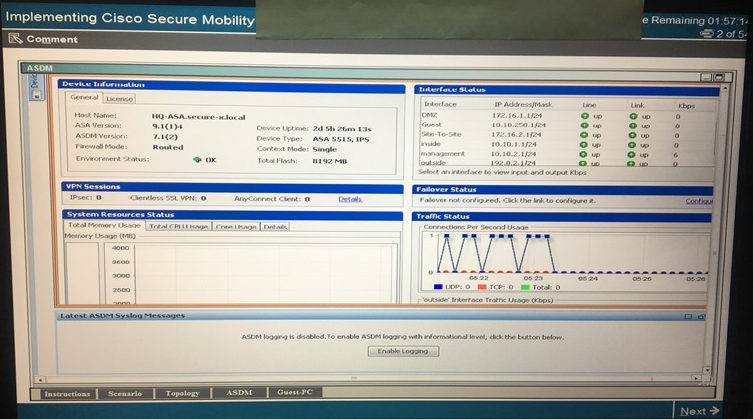The image size is (753, 419).
Task: Click Environment Status OK green icon
Action: click(x=197, y=160)
